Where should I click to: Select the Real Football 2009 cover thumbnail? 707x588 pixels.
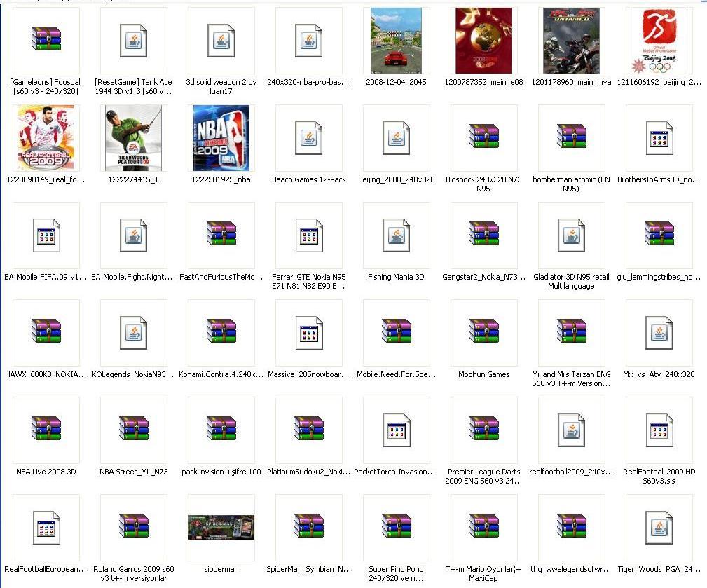(46, 138)
